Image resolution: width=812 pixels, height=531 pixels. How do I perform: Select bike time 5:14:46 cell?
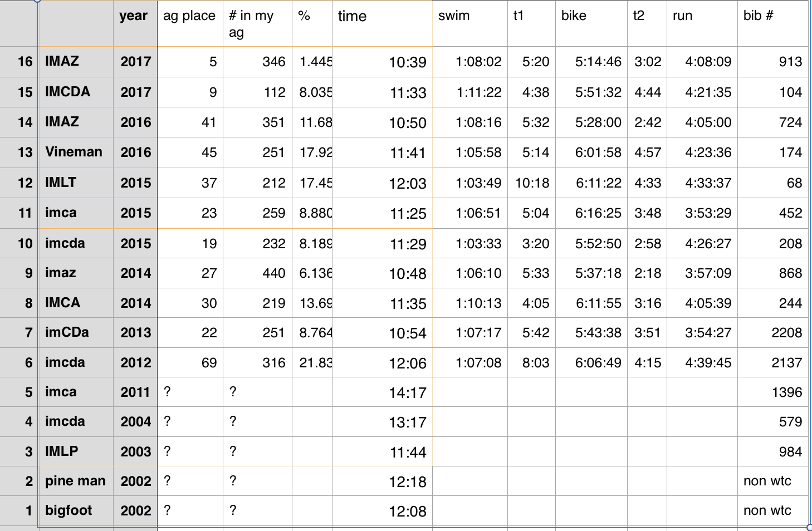click(591, 62)
